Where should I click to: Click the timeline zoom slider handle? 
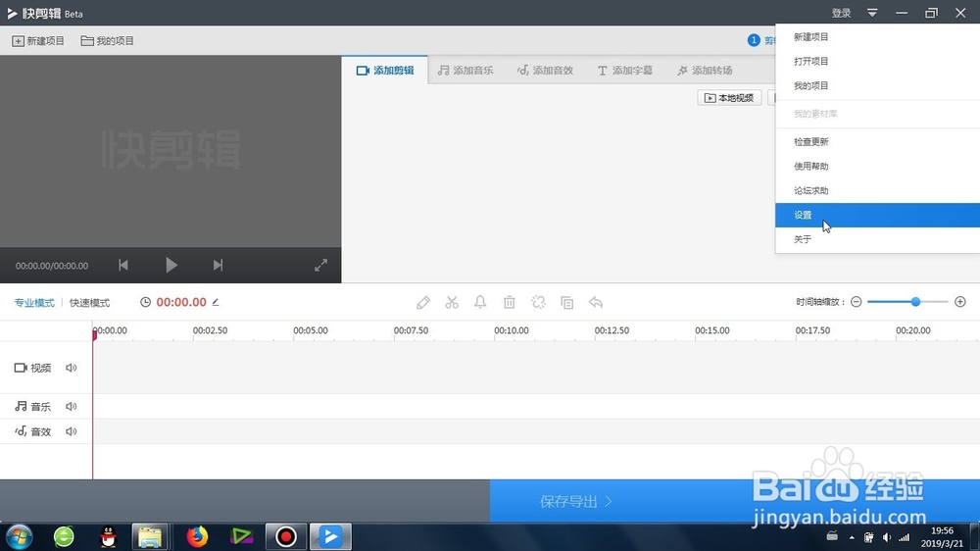tap(915, 301)
